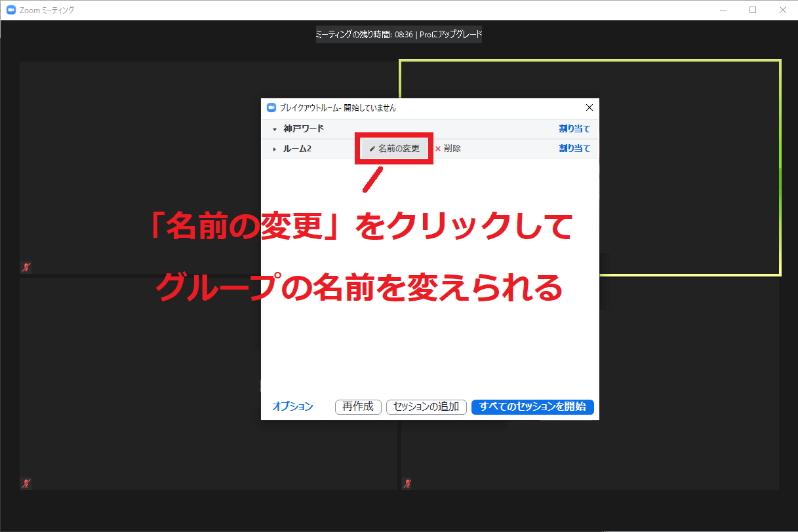This screenshot has height=532, width=798.
Task: Click the Zoom logo in the main title bar
Action: [x=10, y=10]
